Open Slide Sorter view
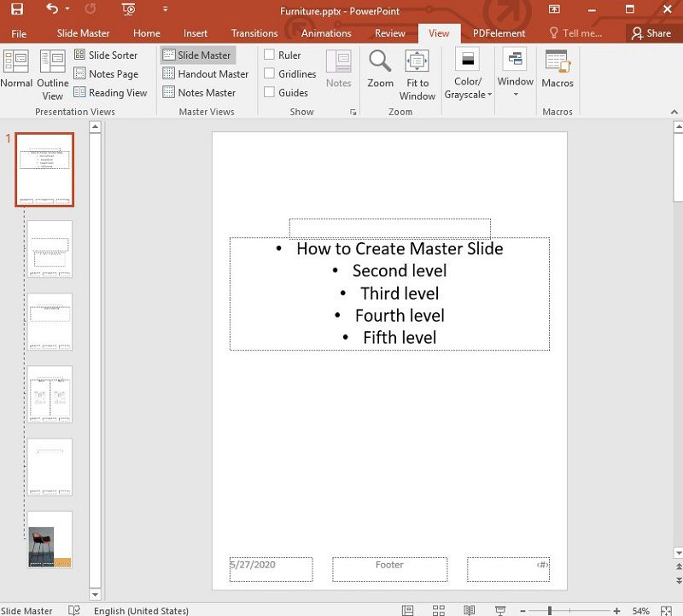Screen dimensions: 683x616 click(106, 55)
